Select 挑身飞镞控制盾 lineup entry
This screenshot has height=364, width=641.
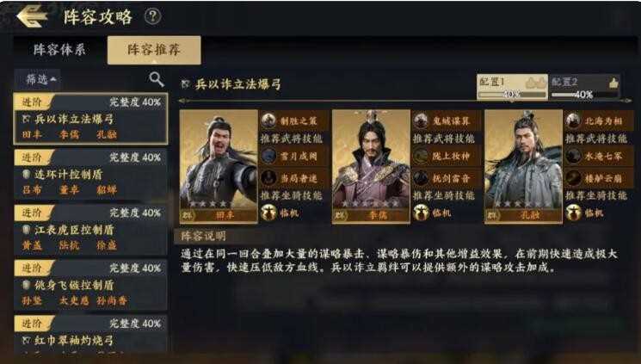tap(90, 285)
